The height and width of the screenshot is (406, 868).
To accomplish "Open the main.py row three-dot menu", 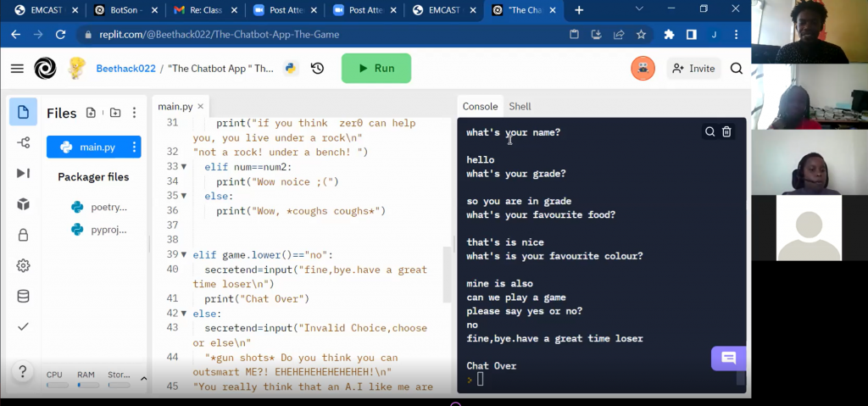I will pos(134,147).
